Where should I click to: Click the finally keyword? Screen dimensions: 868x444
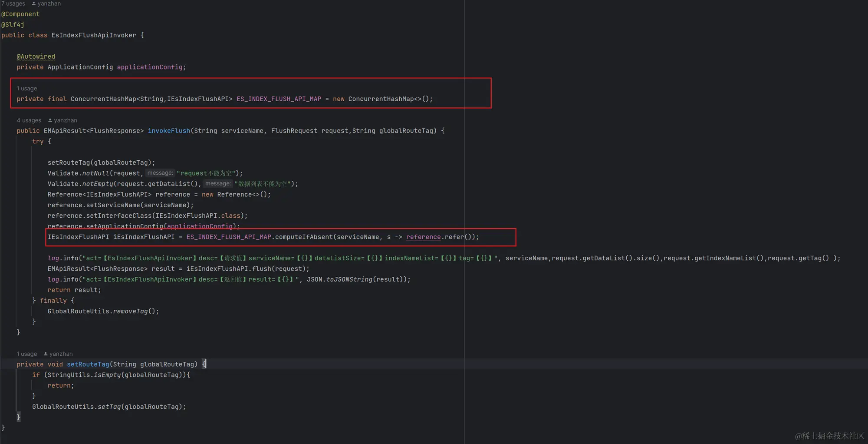click(53, 301)
